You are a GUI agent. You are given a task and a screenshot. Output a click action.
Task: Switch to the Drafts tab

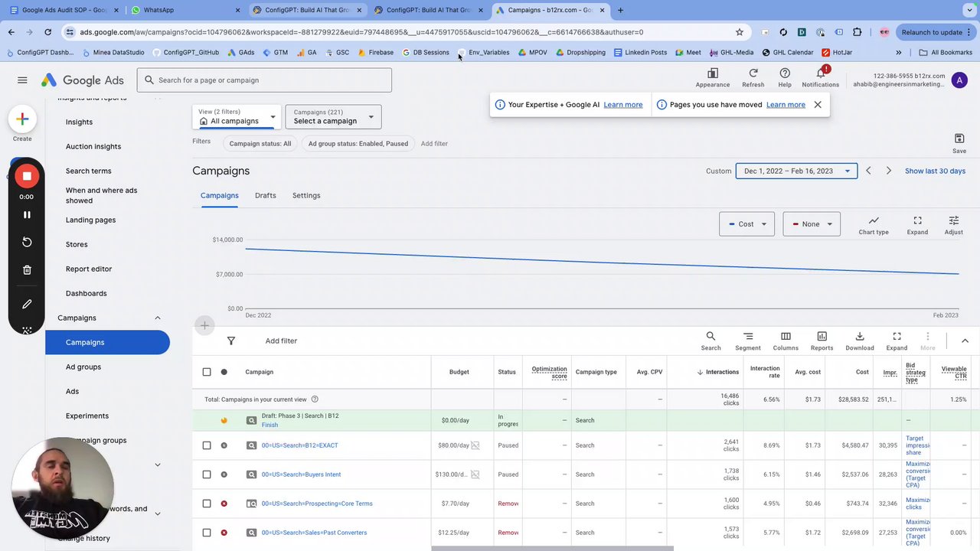click(266, 195)
